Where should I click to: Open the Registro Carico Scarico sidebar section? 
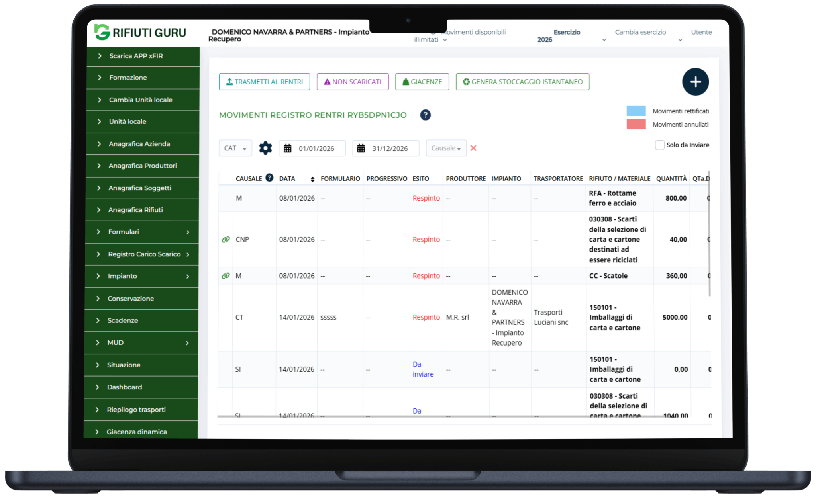coord(143,254)
